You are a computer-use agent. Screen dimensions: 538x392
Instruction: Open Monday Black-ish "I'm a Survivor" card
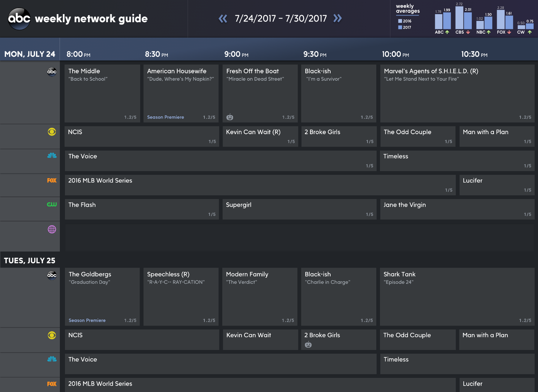(x=339, y=93)
